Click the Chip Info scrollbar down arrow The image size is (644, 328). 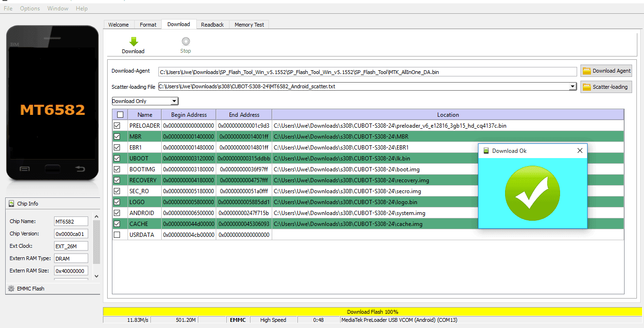point(97,276)
